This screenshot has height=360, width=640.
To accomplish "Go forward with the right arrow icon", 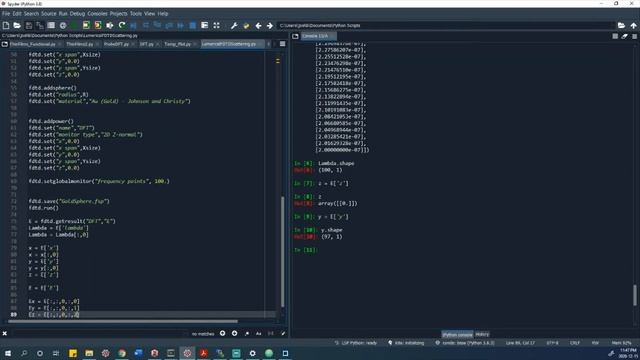I will point(270,25).
